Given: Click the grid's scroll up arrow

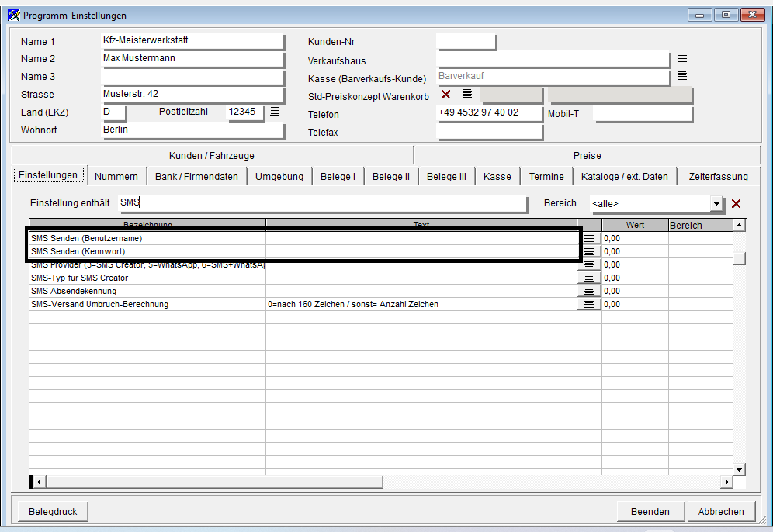Looking at the screenshot, I should 739,225.
